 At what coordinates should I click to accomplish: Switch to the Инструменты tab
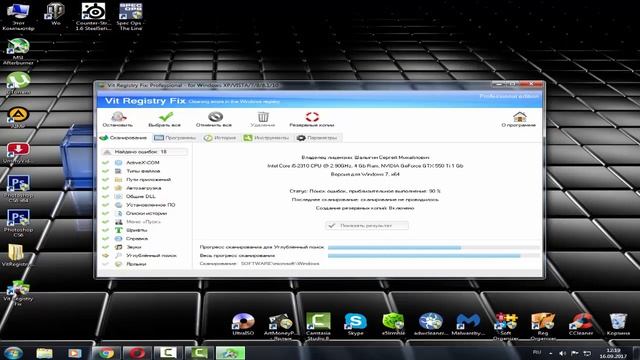[x=266, y=138]
